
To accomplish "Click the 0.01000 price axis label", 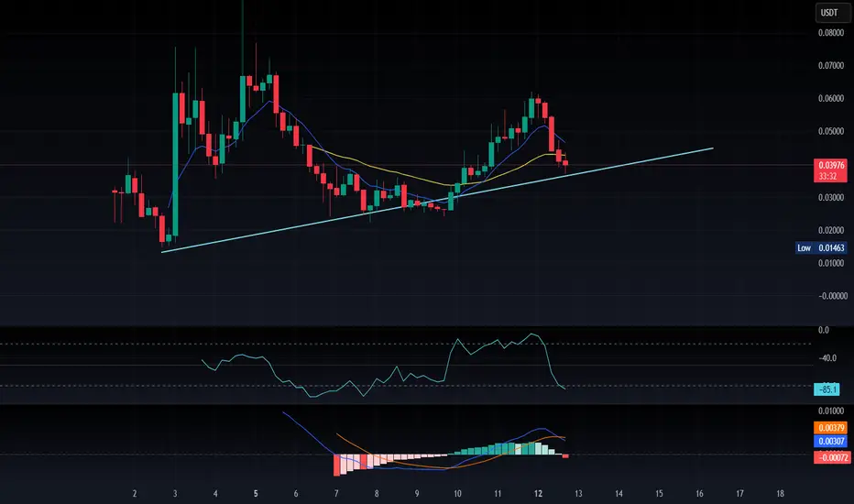I will point(830,263).
